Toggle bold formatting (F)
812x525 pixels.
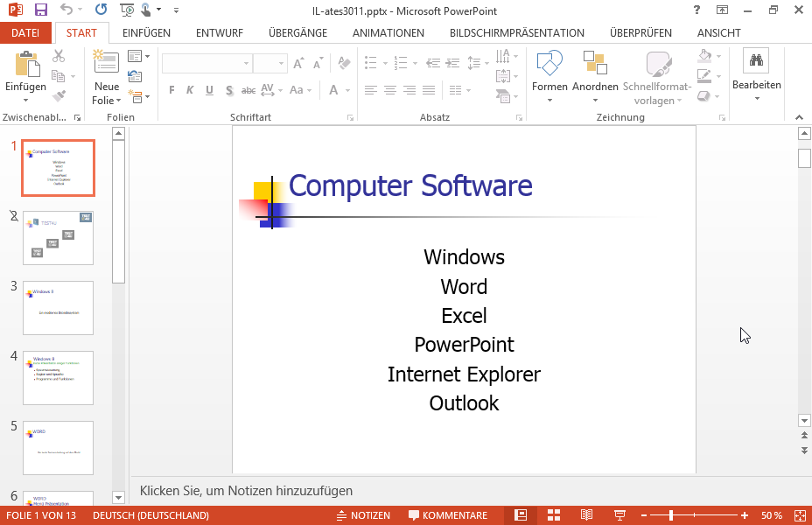[171, 91]
